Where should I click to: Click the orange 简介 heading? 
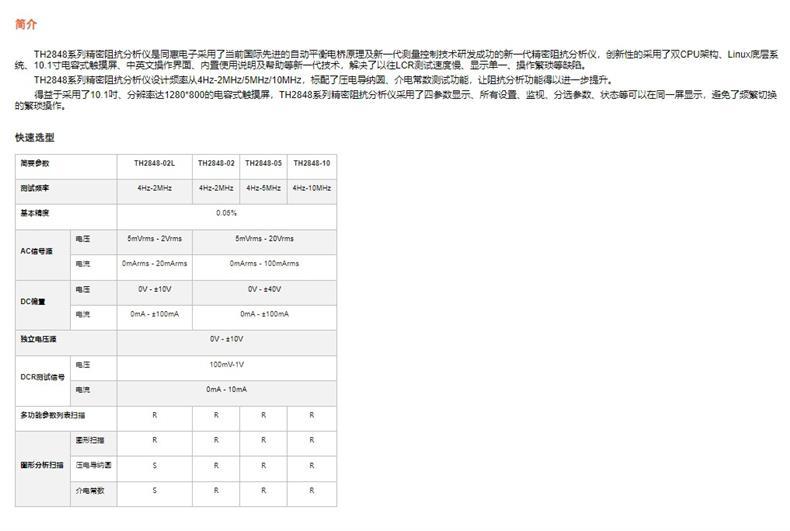pos(26,24)
